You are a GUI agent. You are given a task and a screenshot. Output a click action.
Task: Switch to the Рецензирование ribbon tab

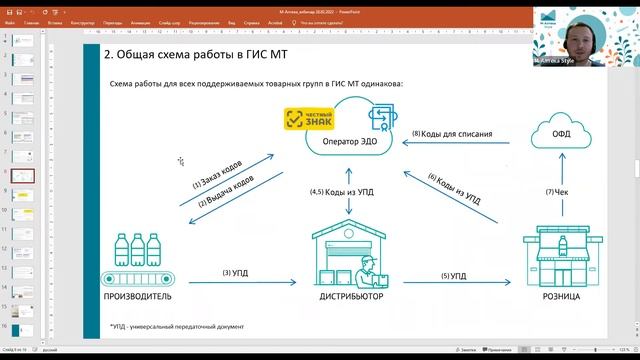tap(204, 23)
